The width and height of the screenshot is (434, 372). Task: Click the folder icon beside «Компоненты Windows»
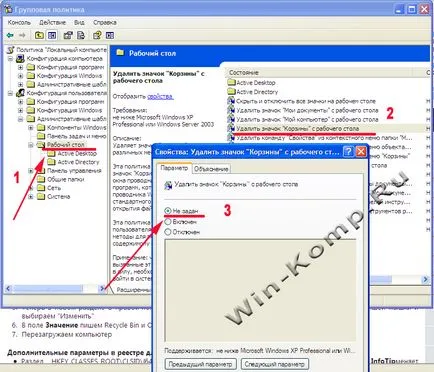click(x=41, y=128)
